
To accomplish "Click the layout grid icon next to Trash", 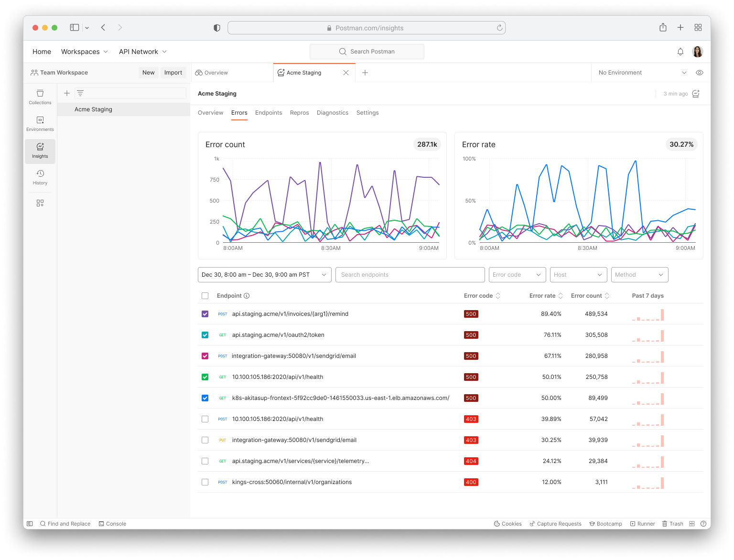I will coord(692,524).
